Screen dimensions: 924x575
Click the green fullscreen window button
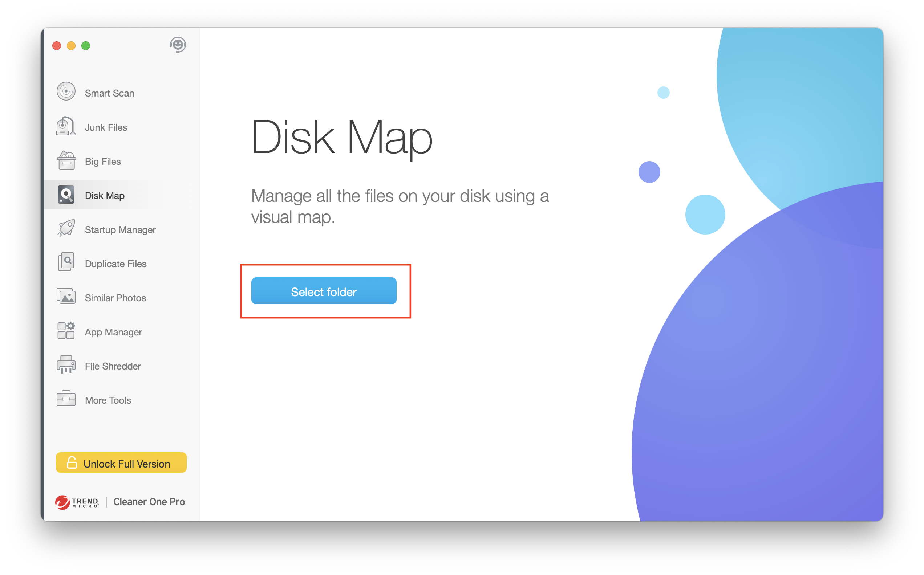coord(86,46)
